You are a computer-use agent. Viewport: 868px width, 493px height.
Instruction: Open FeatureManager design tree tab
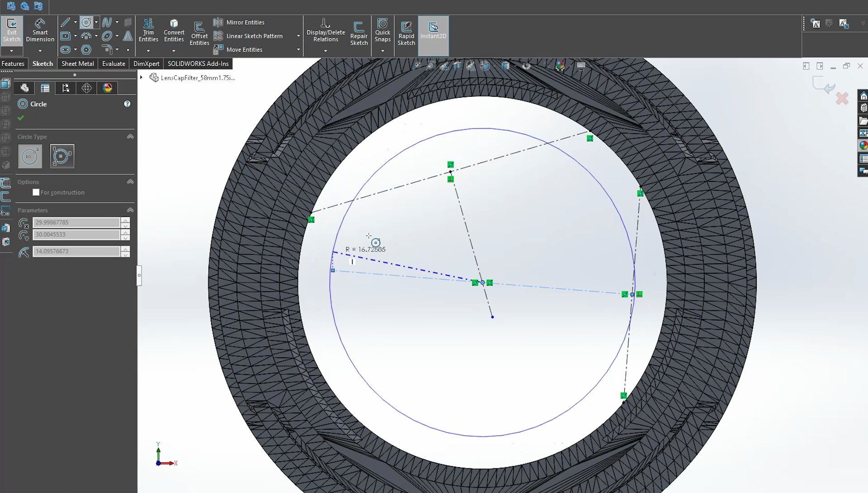(24, 88)
